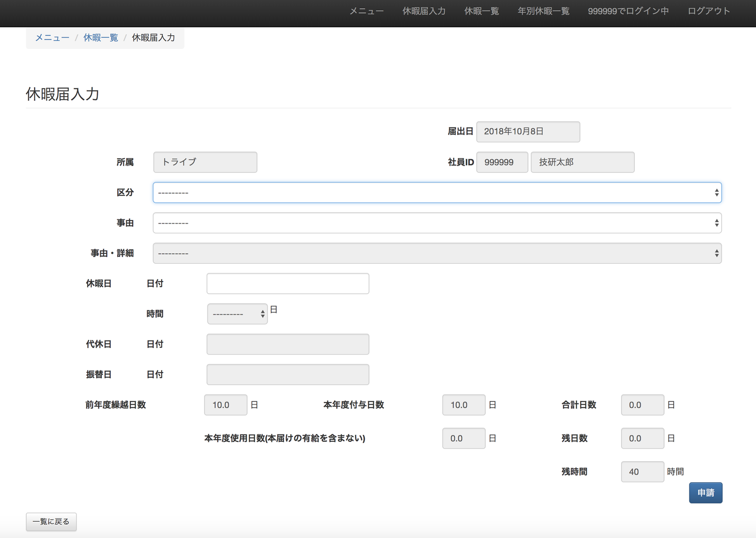Image resolution: width=756 pixels, height=538 pixels.
Task: Click the 所属 field showing トライブ
Action: tap(205, 162)
